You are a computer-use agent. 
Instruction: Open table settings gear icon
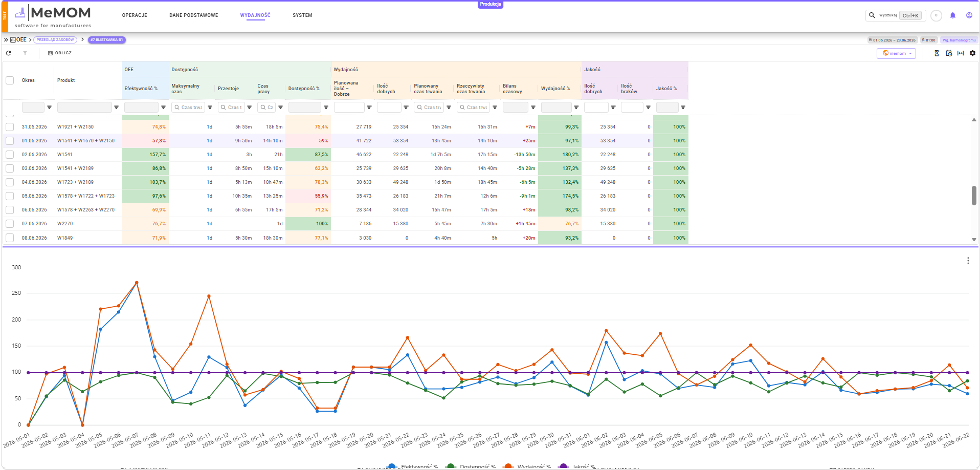coord(972,53)
